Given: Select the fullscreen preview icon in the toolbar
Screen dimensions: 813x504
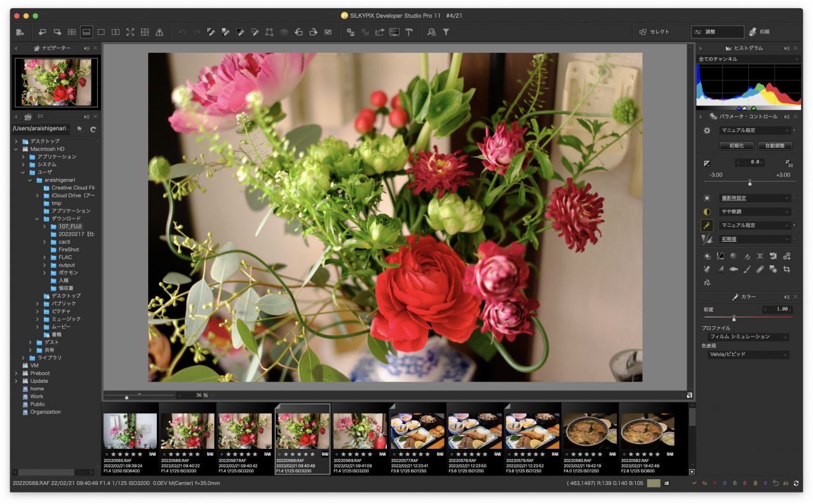Looking at the screenshot, I should click(130, 32).
